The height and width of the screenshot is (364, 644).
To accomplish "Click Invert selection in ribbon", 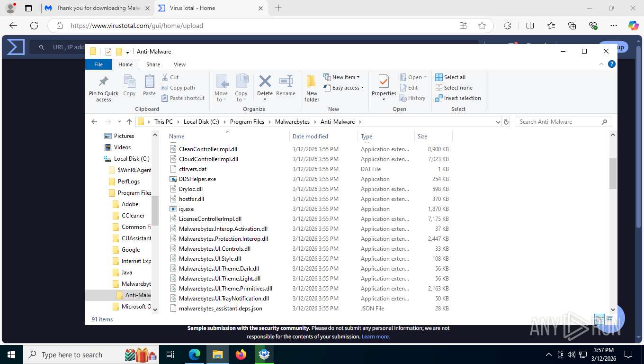I will click(x=458, y=98).
